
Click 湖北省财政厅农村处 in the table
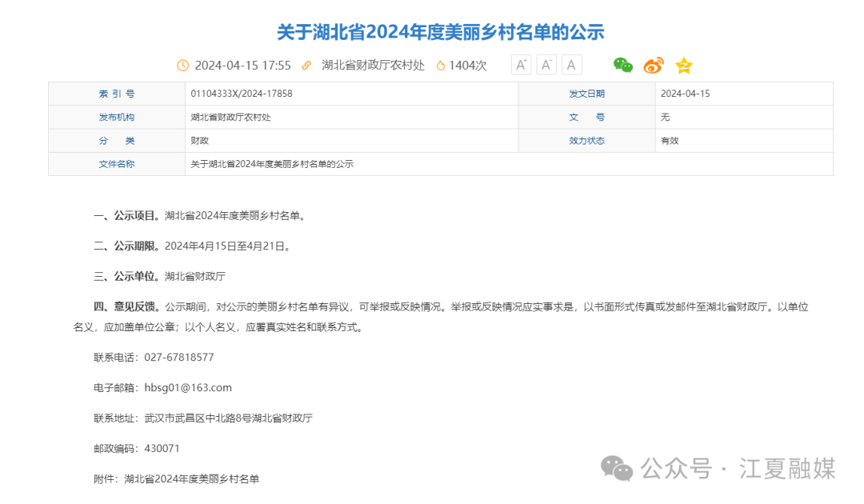coord(230,118)
